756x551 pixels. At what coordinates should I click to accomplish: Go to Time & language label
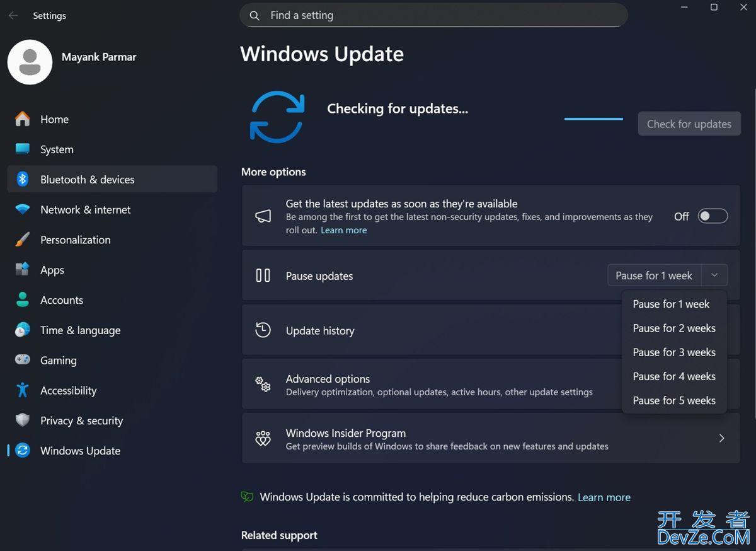point(81,330)
